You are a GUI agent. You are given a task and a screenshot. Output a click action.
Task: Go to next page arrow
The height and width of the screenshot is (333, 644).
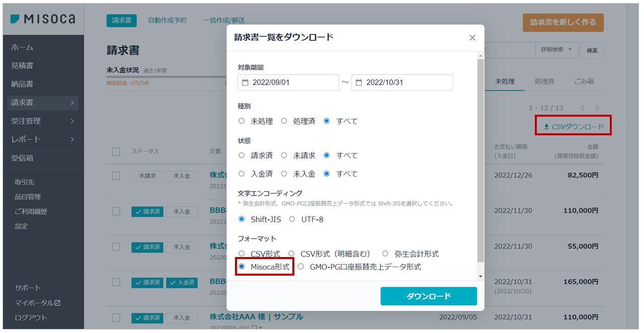[597, 108]
